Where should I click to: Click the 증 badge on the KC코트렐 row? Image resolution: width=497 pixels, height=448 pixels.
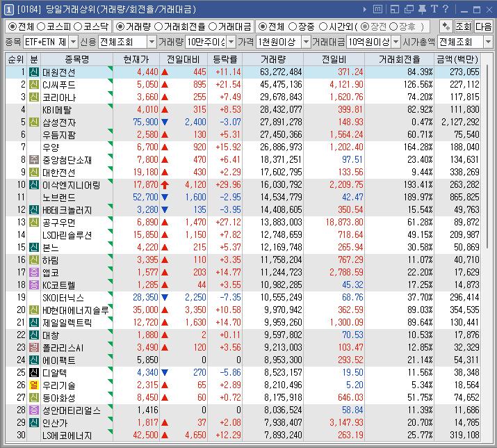[x=33, y=285]
